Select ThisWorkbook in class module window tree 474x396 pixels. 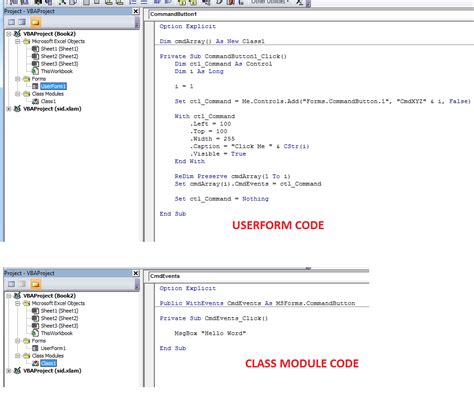[57, 333]
